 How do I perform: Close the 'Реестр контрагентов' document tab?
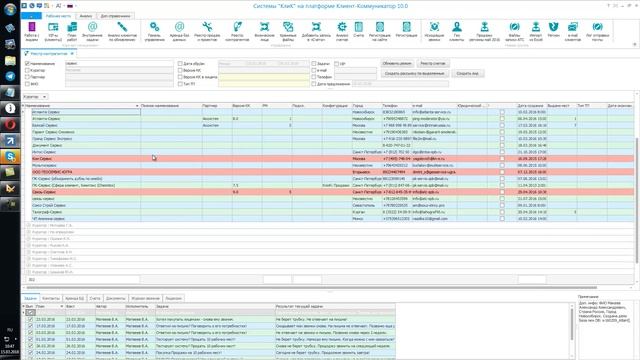(72, 53)
